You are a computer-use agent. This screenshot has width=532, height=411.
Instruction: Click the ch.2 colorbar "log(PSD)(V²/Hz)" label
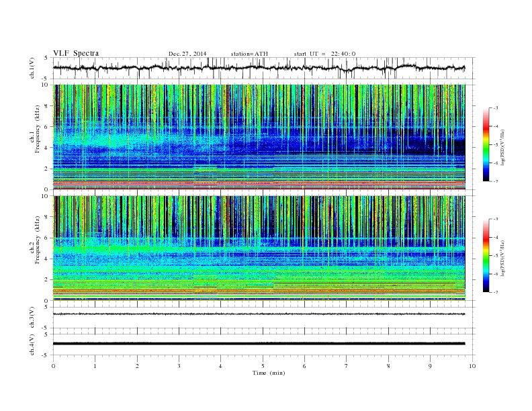click(x=502, y=258)
